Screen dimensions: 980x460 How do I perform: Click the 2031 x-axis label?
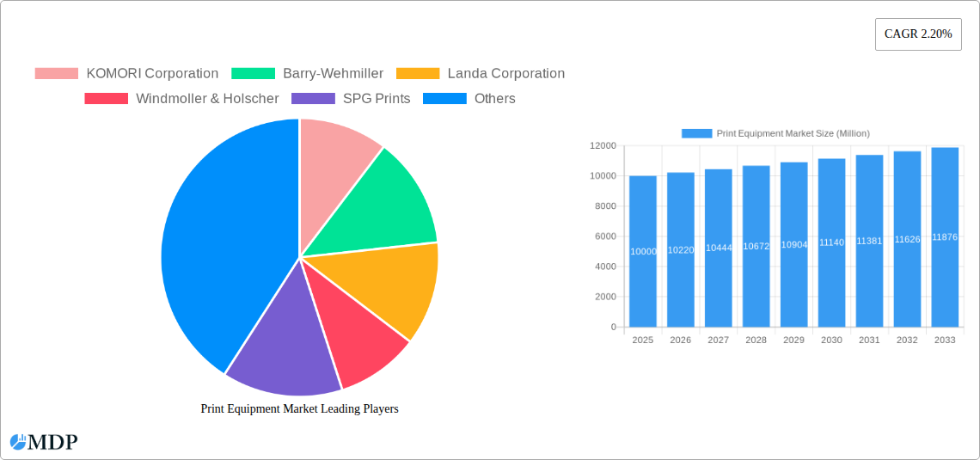pyautogui.click(x=869, y=340)
